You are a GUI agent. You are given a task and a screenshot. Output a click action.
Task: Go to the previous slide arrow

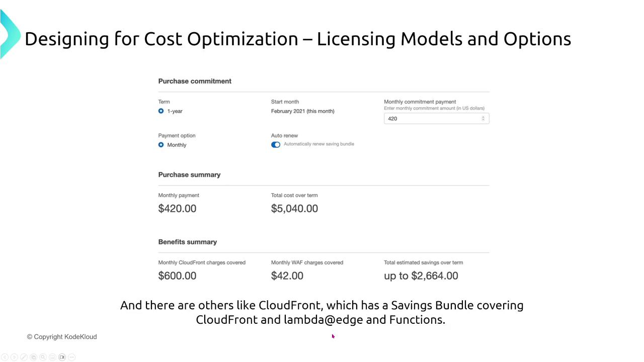(5, 357)
